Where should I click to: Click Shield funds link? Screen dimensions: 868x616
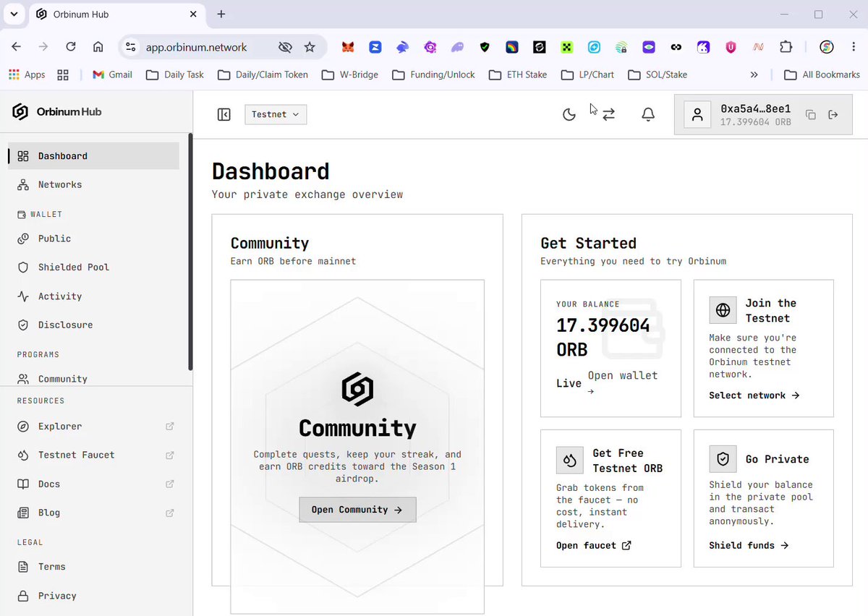pyautogui.click(x=749, y=545)
